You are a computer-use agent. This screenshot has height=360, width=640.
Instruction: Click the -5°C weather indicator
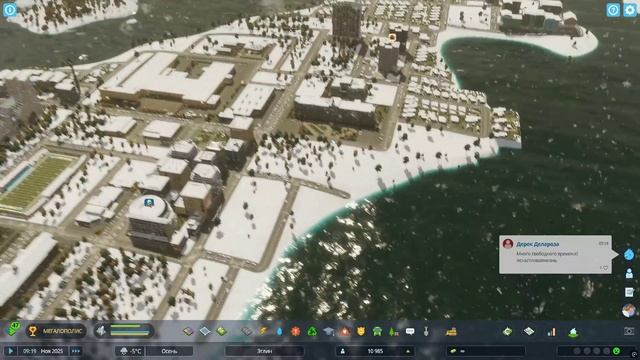pos(130,351)
